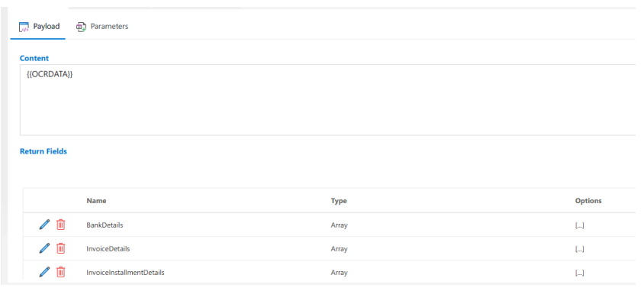Image resolution: width=644 pixels, height=288 pixels.
Task: Delete the BankDetails return field
Action: point(61,225)
